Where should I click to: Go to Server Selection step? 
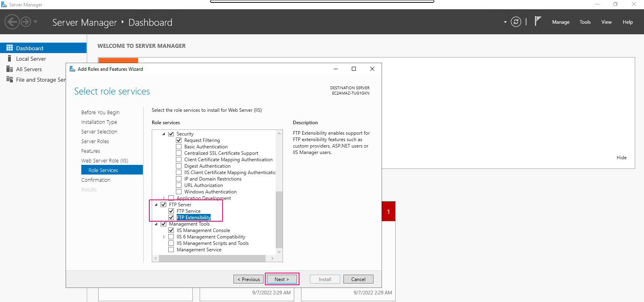pyautogui.click(x=99, y=131)
